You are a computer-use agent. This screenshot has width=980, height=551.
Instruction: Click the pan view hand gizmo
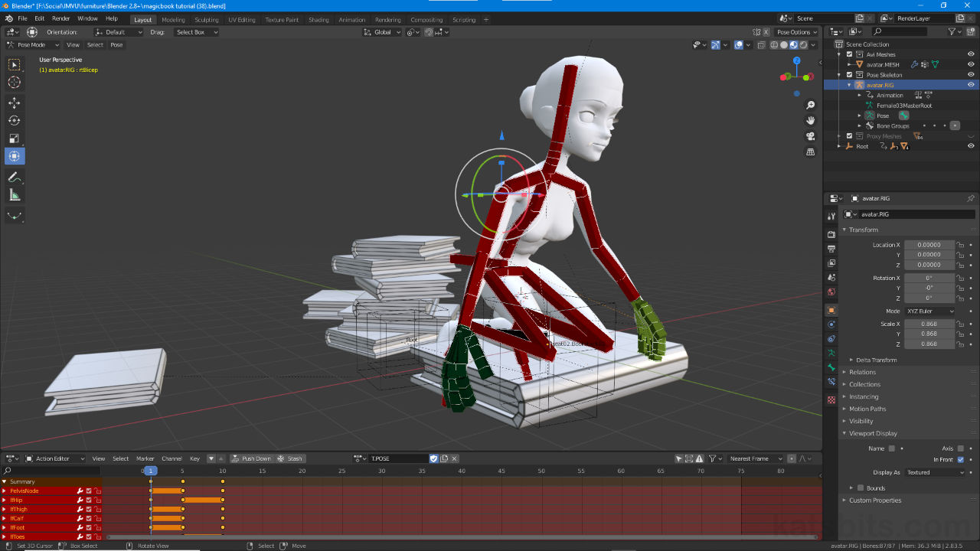[x=811, y=120]
